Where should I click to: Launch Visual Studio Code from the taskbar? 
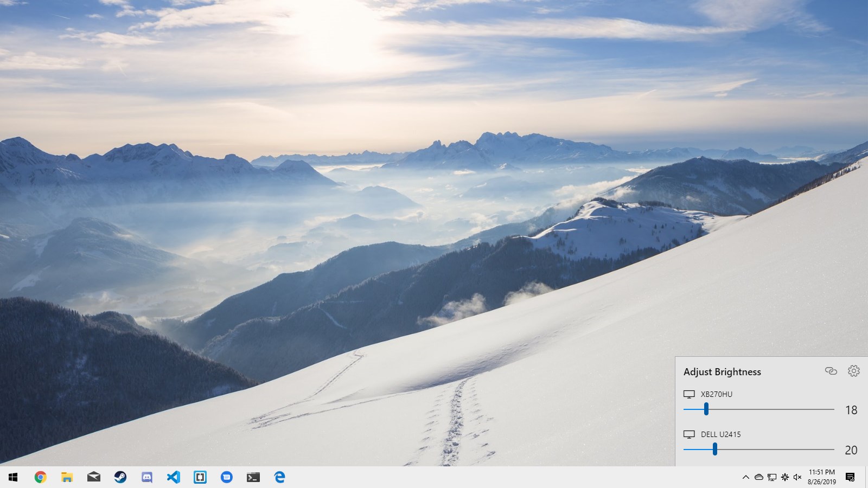(x=174, y=478)
